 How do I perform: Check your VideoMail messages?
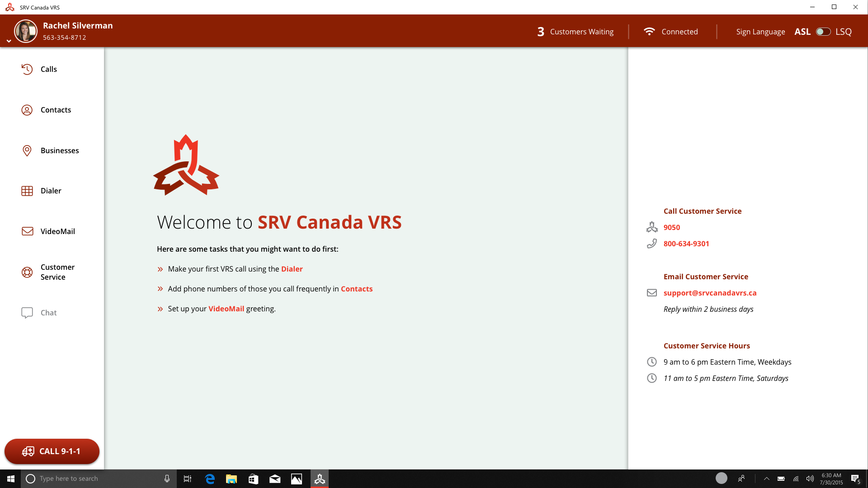[58, 231]
